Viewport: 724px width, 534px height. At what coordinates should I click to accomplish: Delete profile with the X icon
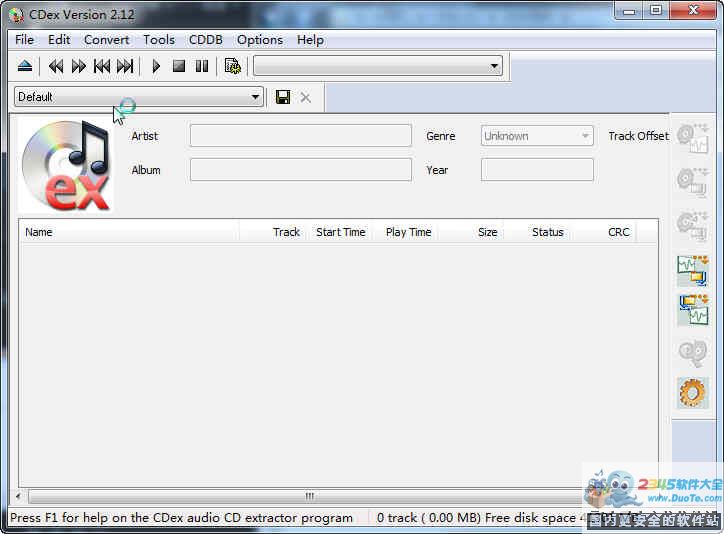[x=305, y=97]
